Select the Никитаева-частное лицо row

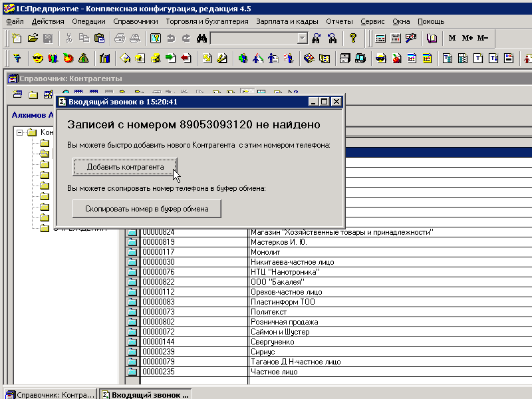[x=329, y=262]
